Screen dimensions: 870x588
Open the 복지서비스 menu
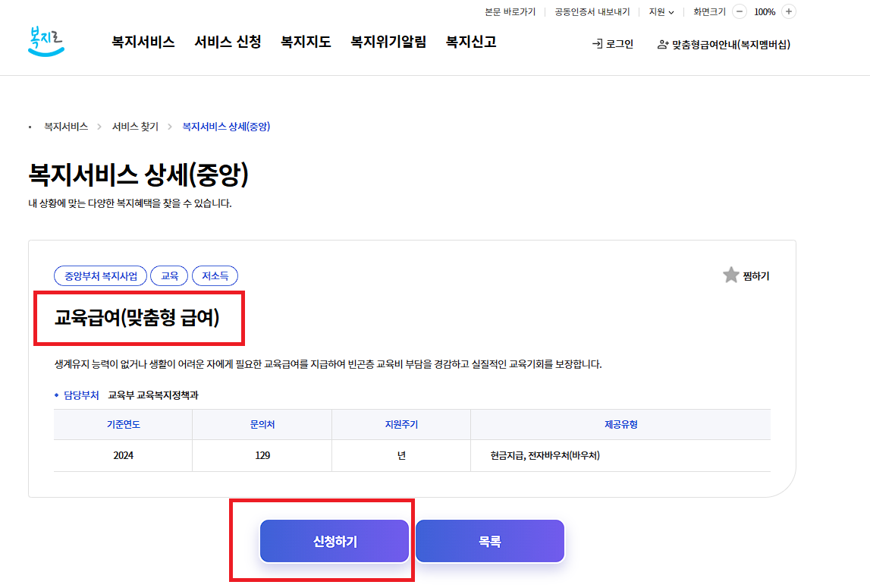[143, 42]
